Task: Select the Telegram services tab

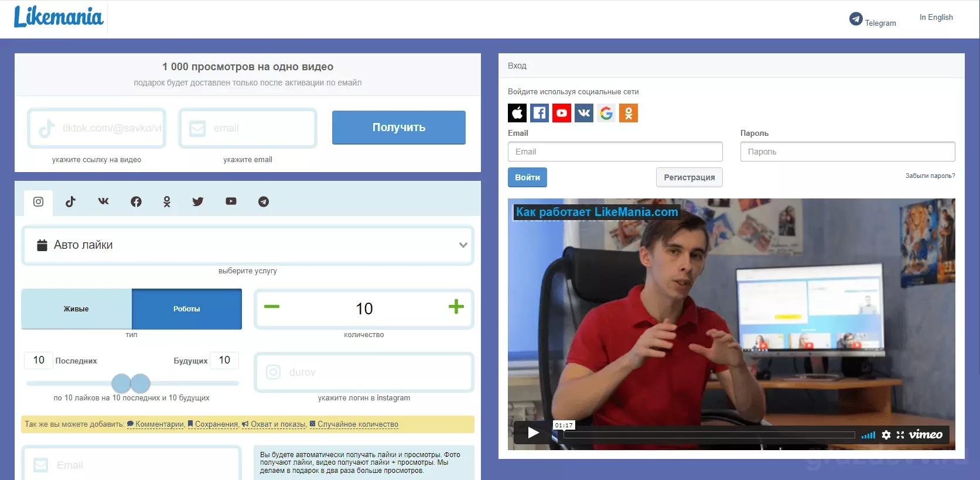Action: [264, 202]
